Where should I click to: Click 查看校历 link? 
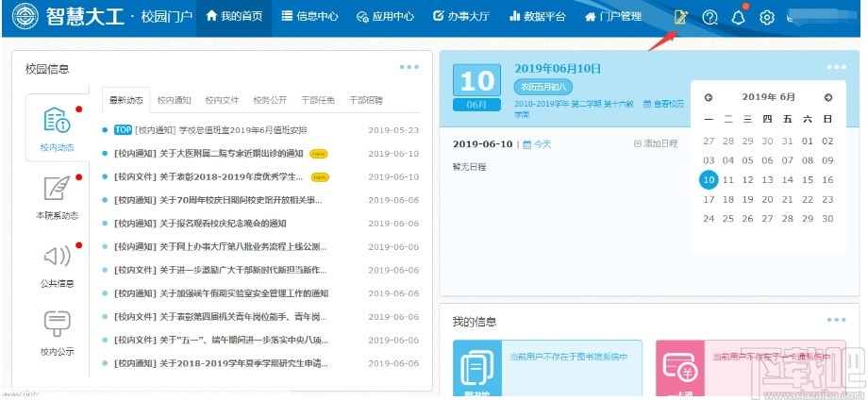pos(663,104)
